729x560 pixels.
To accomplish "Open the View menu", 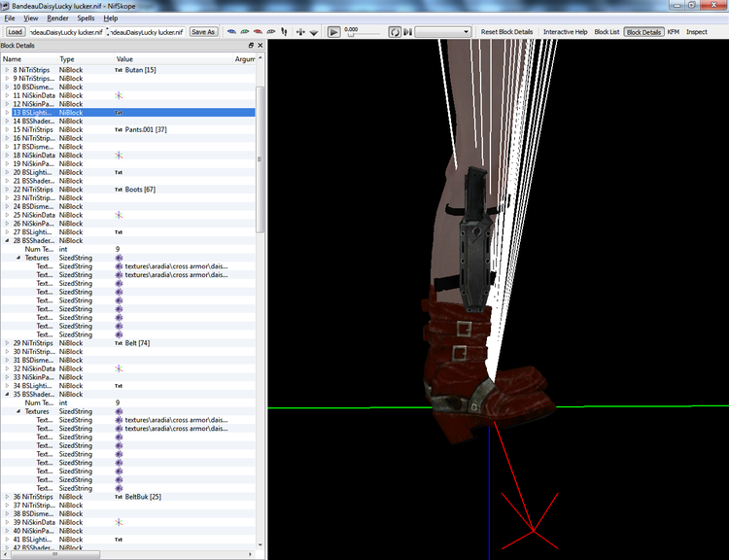I will [31, 18].
